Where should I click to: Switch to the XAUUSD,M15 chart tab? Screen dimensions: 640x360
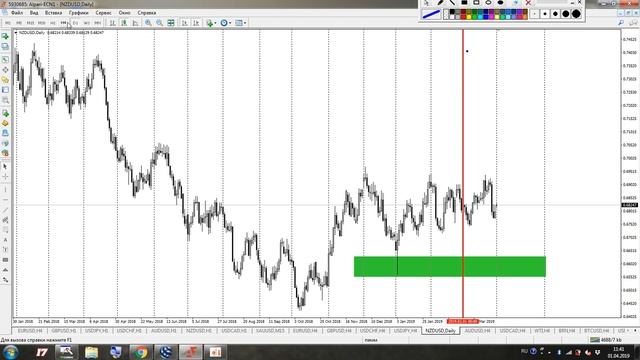point(270,331)
